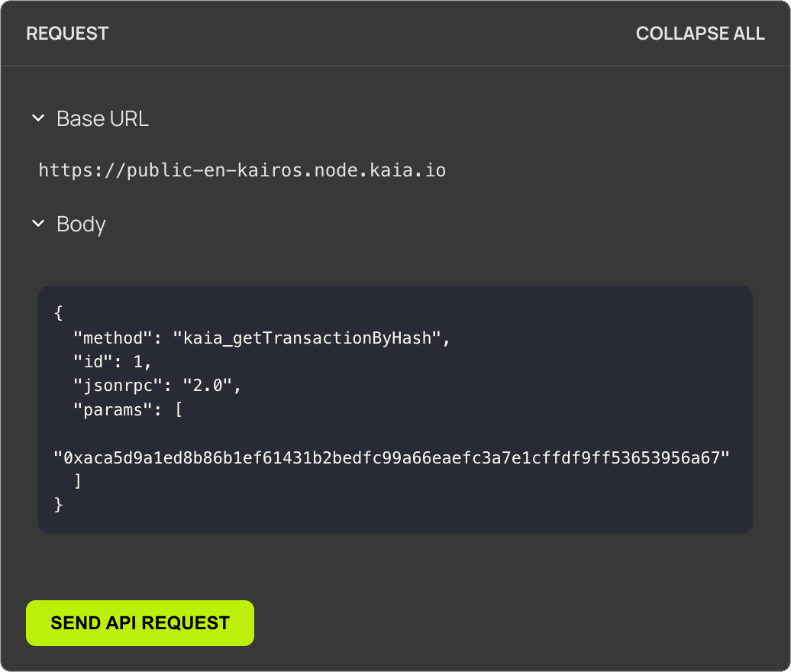Click the closing square bracket of params
Screen dimensions: 791x672
pyautogui.click(x=78, y=481)
